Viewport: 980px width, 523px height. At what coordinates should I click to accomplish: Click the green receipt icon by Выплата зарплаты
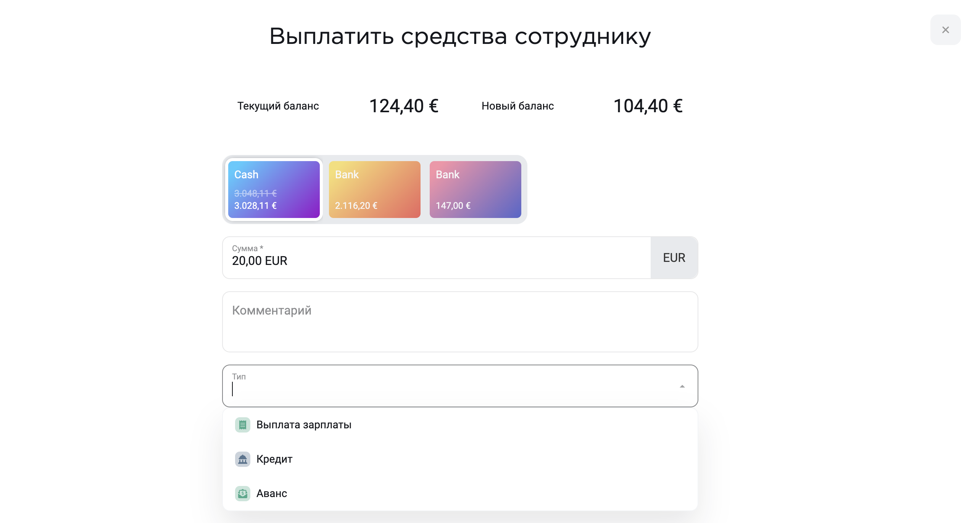point(243,425)
